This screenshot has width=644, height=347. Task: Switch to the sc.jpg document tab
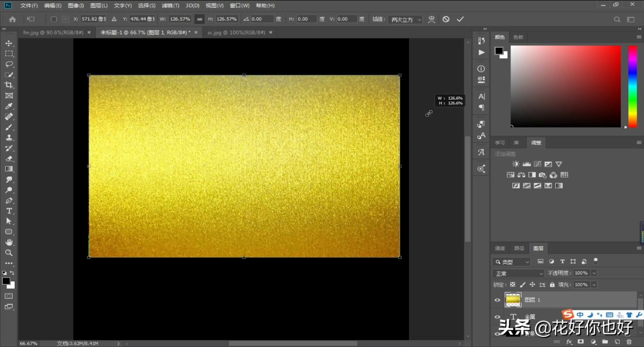coord(236,33)
